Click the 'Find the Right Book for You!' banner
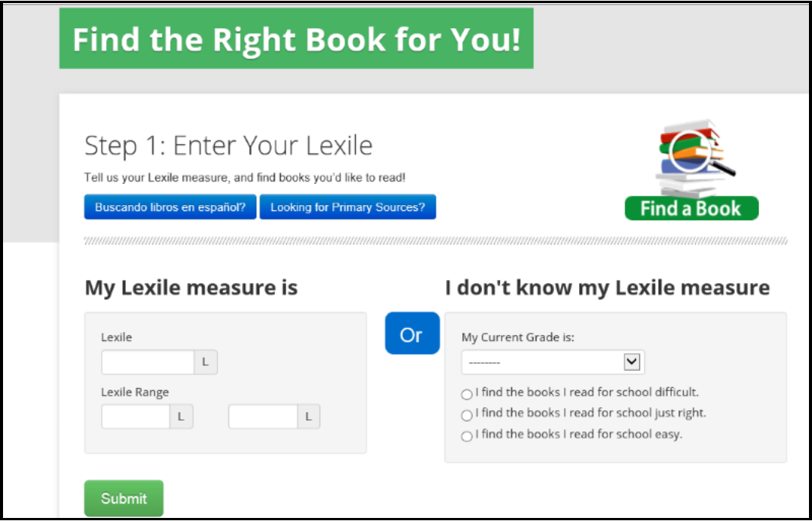The width and height of the screenshot is (812, 521). pos(296,39)
